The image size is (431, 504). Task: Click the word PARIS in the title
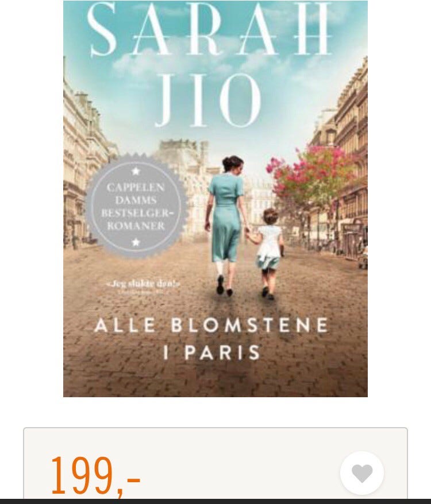pos(222,352)
